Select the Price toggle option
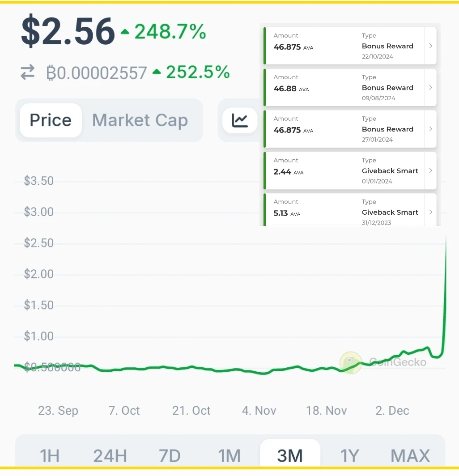The width and height of the screenshot is (459, 476). click(x=51, y=120)
